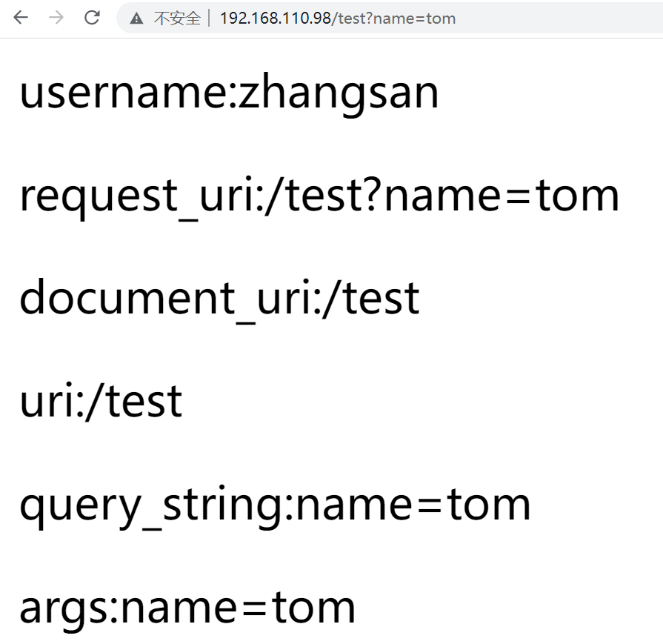This screenshot has height=644, width=663.
Task: Click the query_string:name=tom line
Action: pos(276,506)
